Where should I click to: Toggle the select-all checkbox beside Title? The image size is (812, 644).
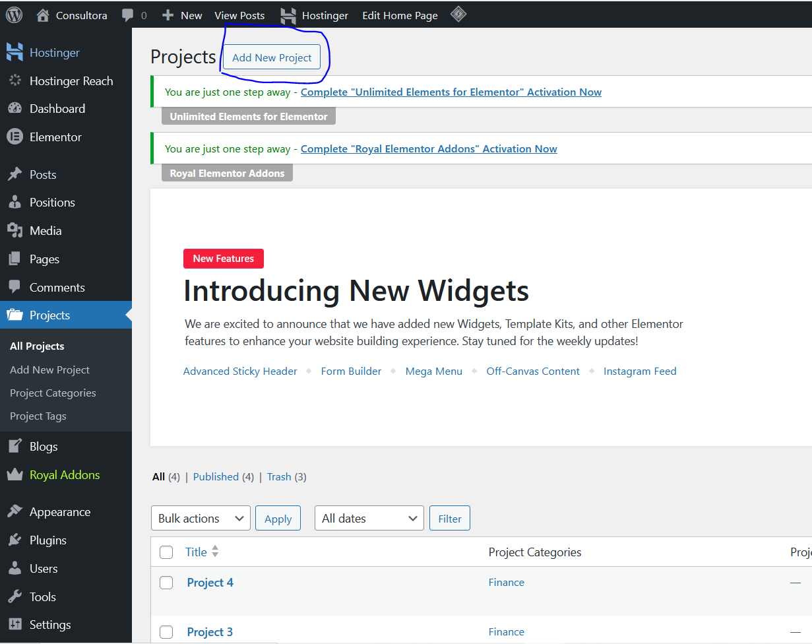[x=166, y=552]
